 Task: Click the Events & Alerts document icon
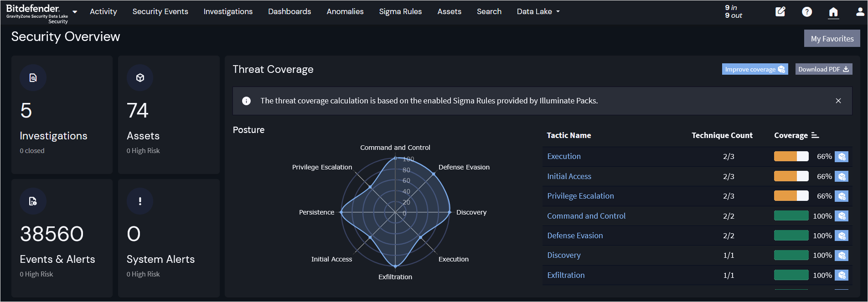33,201
